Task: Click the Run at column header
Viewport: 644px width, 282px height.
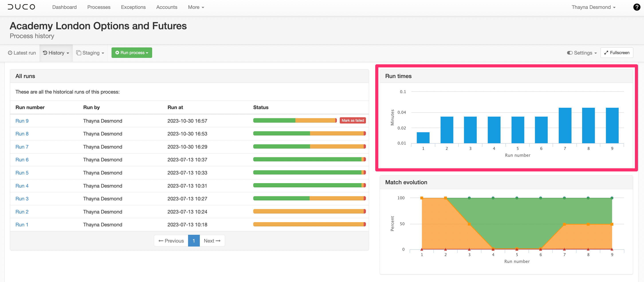Action: pos(175,107)
